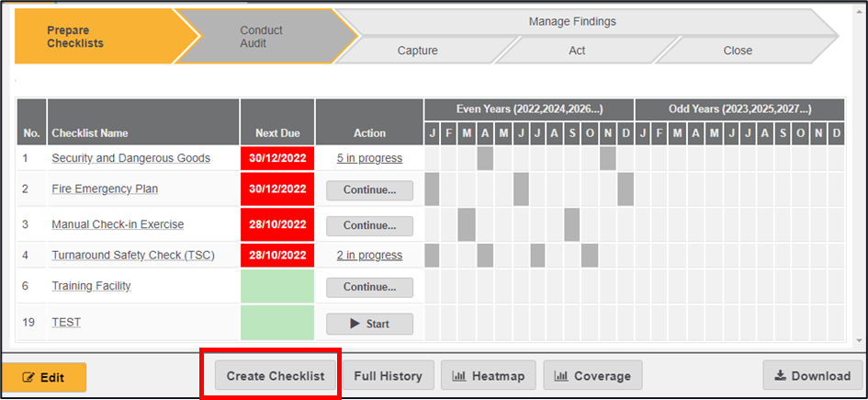Image resolution: width=868 pixels, height=400 pixels.
Task: Go to the Capture findings step
Action: tap(417, 51)
